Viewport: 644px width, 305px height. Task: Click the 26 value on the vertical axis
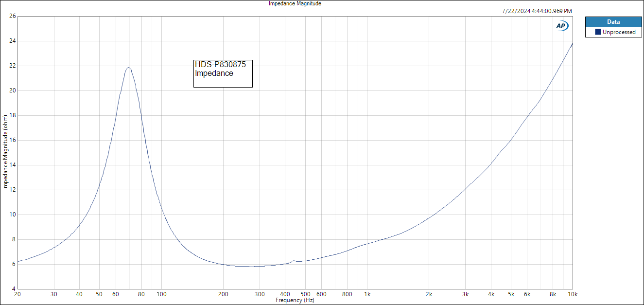pos(13,16)
